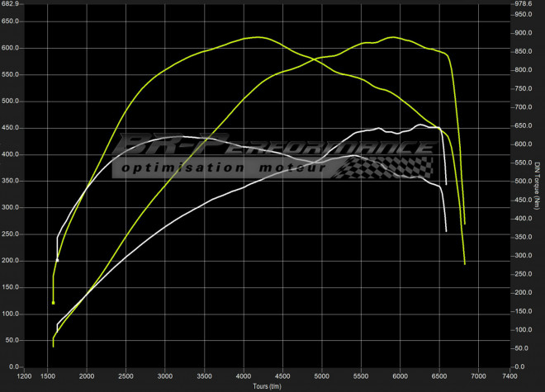The width and height of the screenshot is (545, 392).
Task: Click the yellow power curve peak near 5900 rpm
Action: click(x=395, y=38)
